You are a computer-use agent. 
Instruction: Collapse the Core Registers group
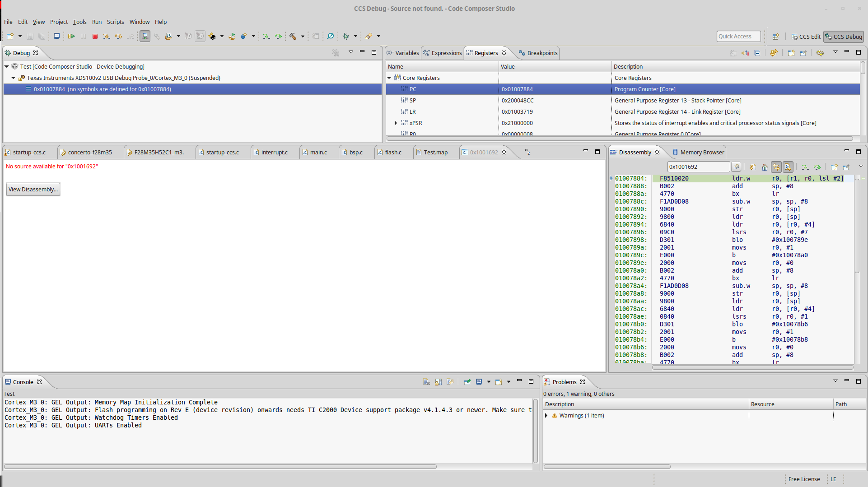click(x=389, y=78)
